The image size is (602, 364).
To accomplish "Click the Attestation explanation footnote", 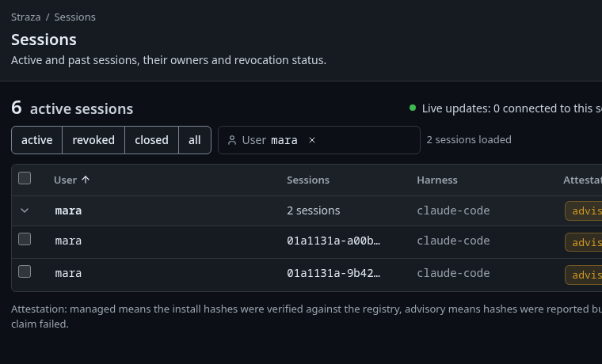I will [x=307, y=317].
